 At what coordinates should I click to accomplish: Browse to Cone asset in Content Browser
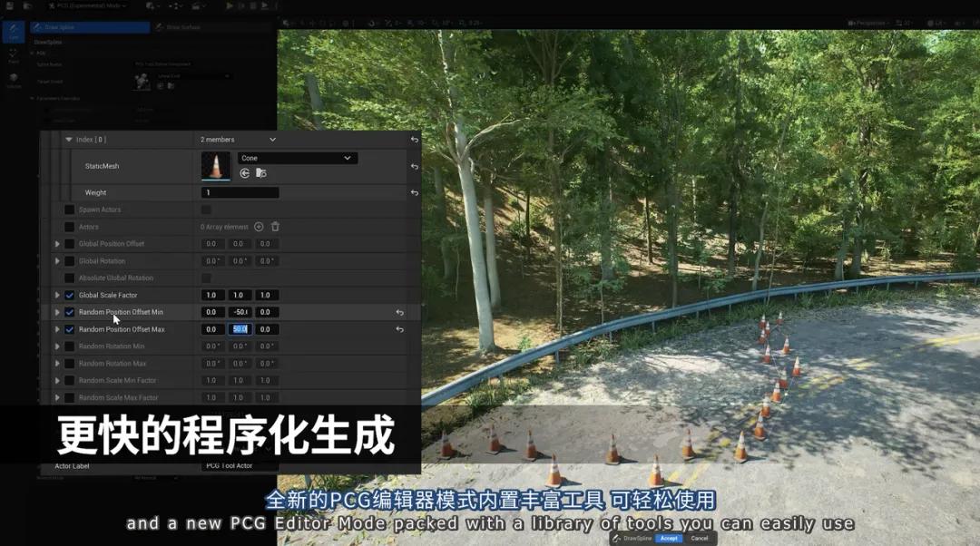(x=261, y=173)
